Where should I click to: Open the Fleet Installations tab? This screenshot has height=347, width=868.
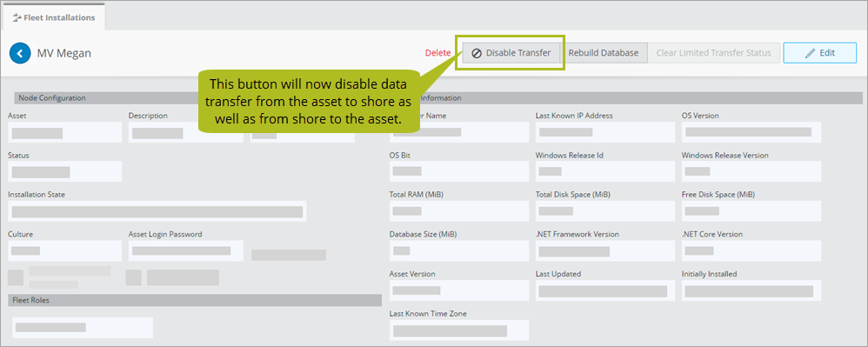click(53, 17)
